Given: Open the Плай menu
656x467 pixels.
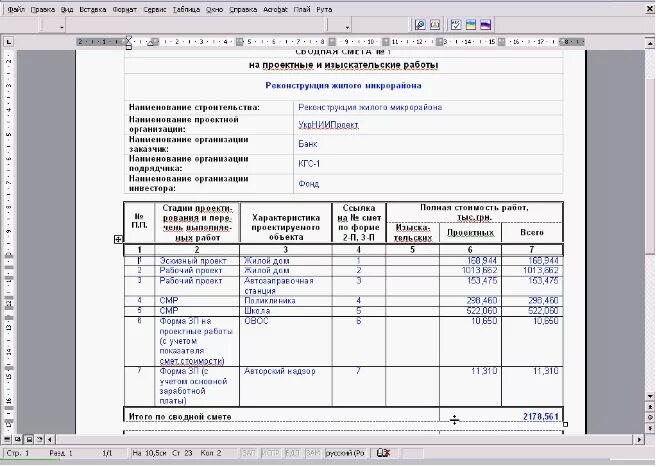Looking at the screenshot, I should point(302,9).
